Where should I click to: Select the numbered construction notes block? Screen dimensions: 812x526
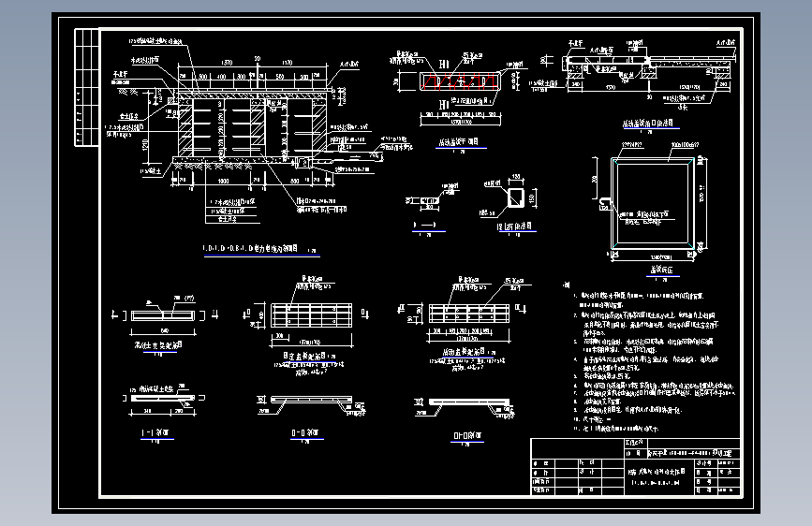[654, 361]
